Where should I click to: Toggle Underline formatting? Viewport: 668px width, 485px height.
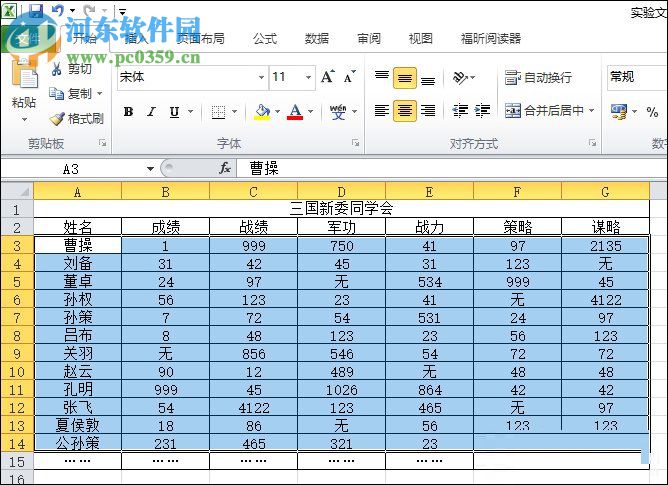(174, 112)
